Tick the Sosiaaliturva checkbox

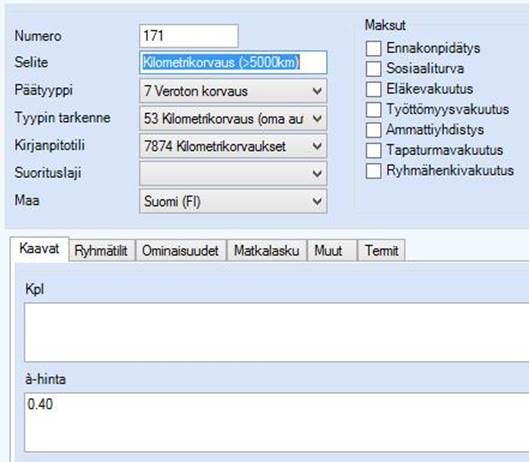[373, 69]
